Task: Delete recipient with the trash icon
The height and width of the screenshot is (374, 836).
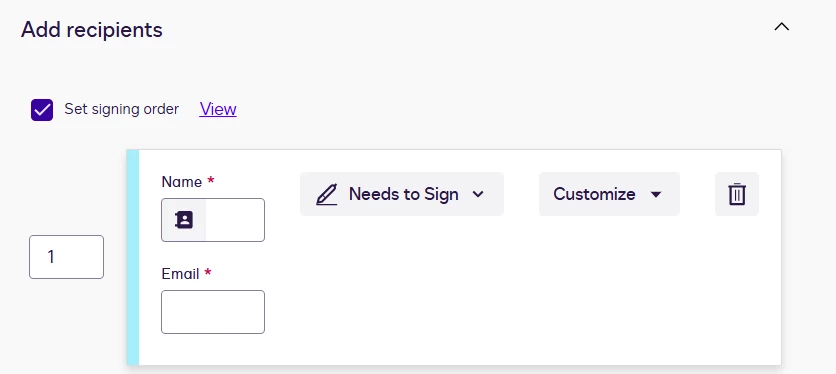Action: pyautogui.click(x=737, y=194)
